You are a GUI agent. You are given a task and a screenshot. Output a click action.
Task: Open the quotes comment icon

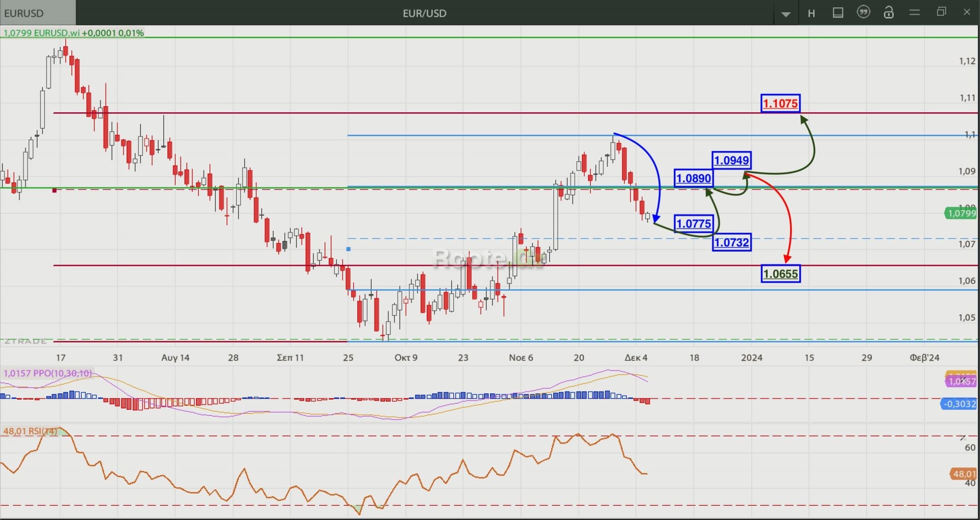[863, 13]
